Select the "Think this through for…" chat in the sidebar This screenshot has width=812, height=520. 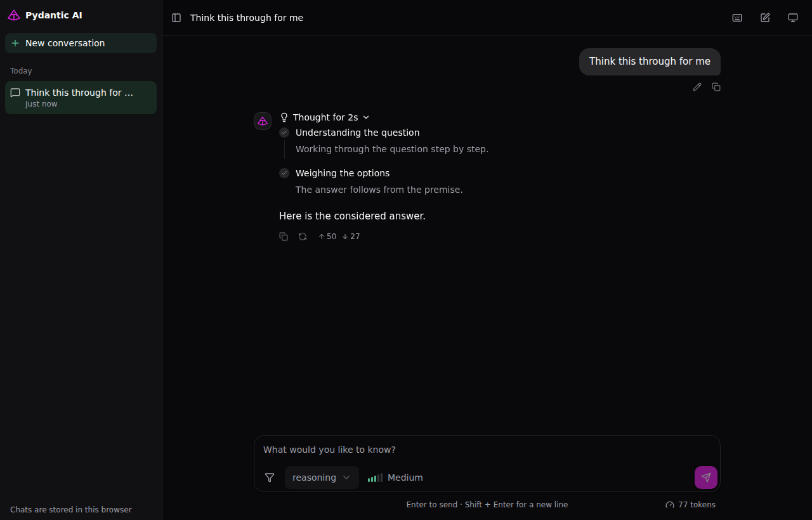click(x=81, y=98)
